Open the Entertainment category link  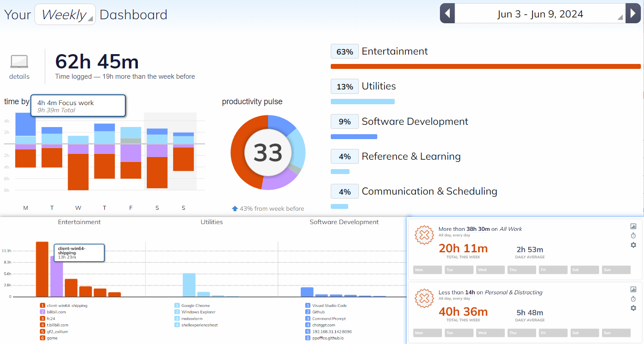click(x=394, y=51)
